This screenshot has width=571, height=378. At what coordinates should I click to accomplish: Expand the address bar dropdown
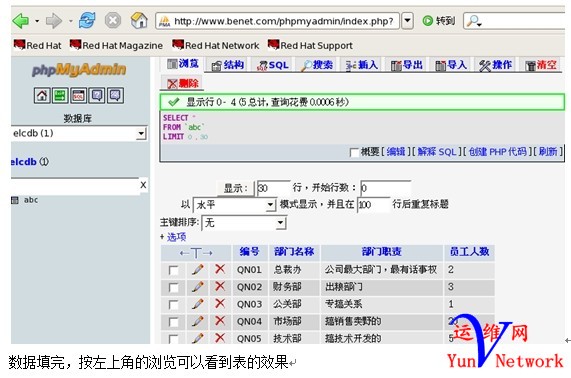point(407,21)
